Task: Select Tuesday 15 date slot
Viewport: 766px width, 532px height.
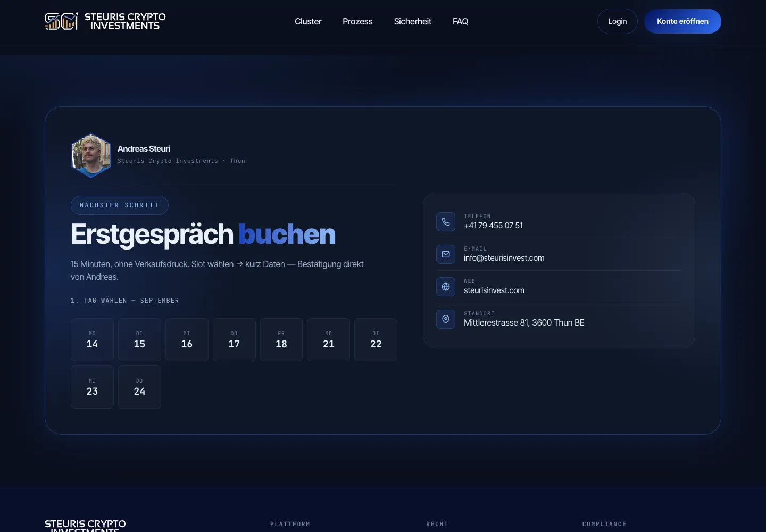Action: (139, 339)
